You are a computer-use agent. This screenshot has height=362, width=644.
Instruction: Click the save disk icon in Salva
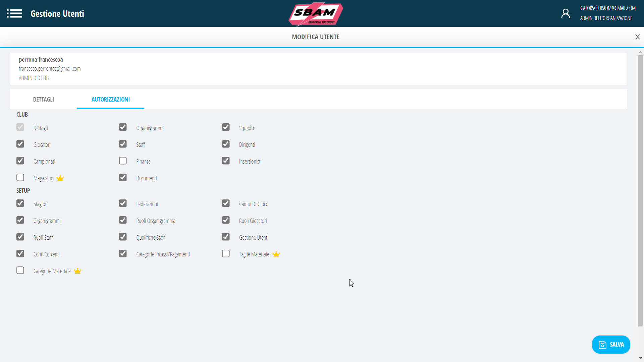click(602, 345)
